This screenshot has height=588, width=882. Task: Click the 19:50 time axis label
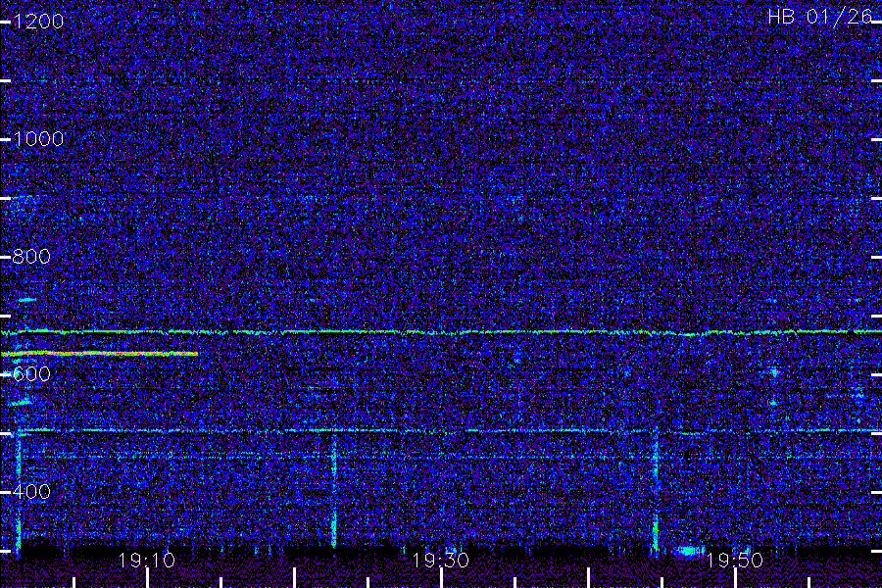pos(735,561)
